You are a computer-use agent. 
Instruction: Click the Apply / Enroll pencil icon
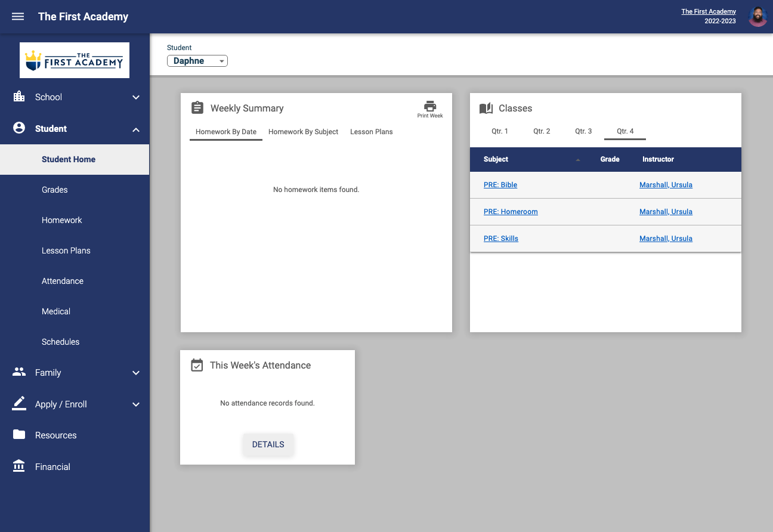click(19, 403)
